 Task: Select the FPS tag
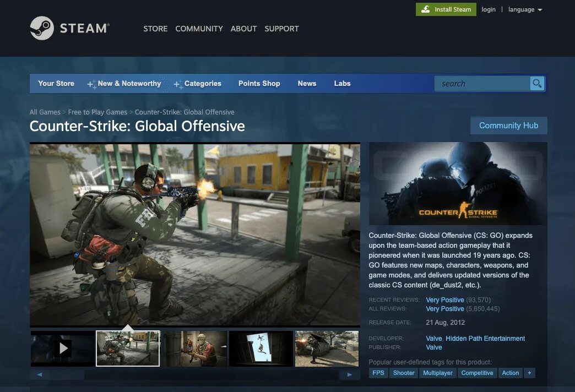point(378,373)
